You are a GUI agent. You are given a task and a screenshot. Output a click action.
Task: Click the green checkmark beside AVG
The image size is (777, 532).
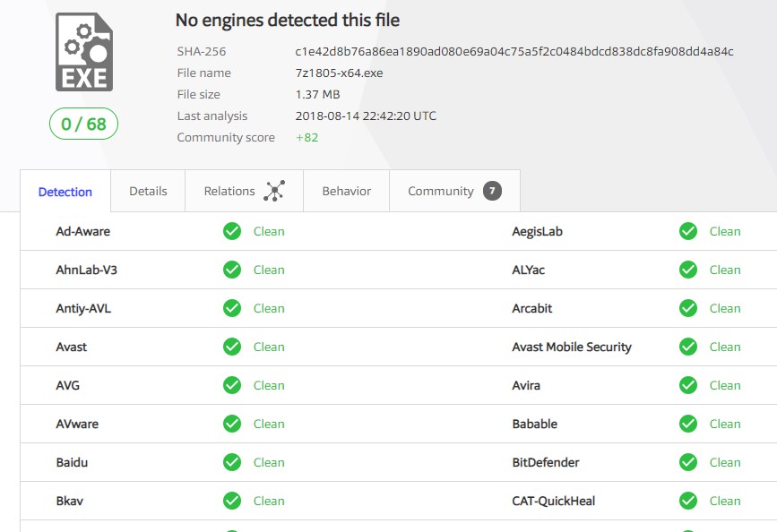(231, 385)
